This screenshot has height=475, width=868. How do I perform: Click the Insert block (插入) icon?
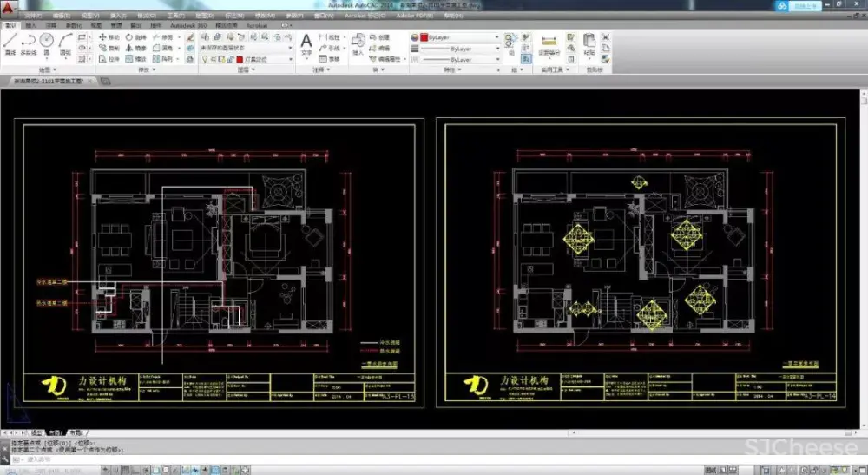pos(358,42)
